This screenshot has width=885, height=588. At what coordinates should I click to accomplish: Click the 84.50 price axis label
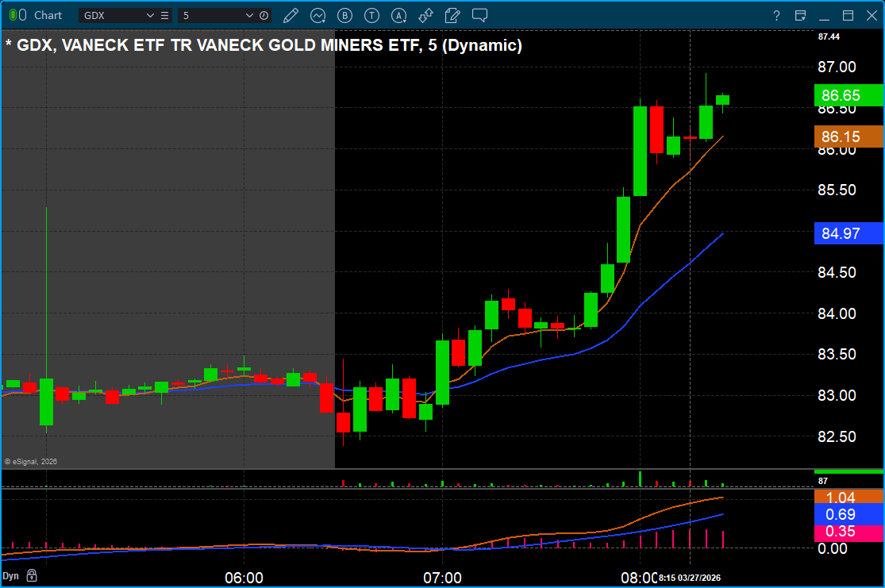click(x=837, y=272)
